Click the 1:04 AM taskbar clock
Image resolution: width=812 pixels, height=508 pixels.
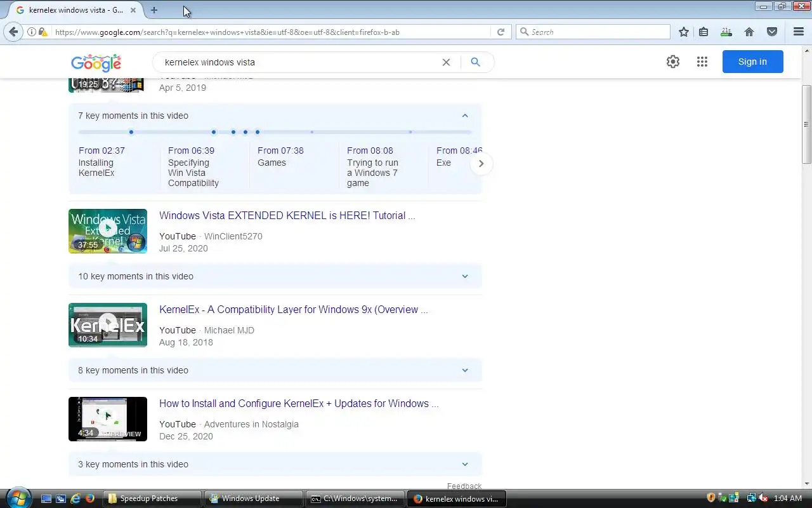click(788, 498)
